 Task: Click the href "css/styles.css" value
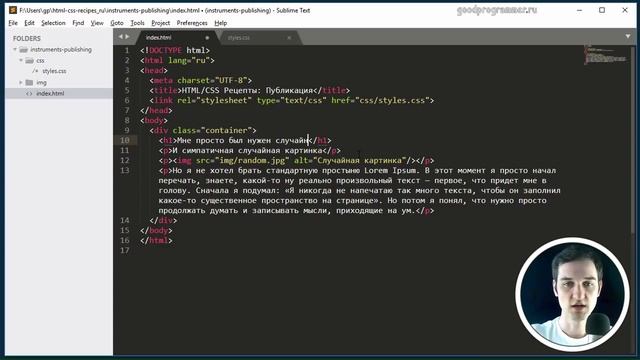point(392,100)
